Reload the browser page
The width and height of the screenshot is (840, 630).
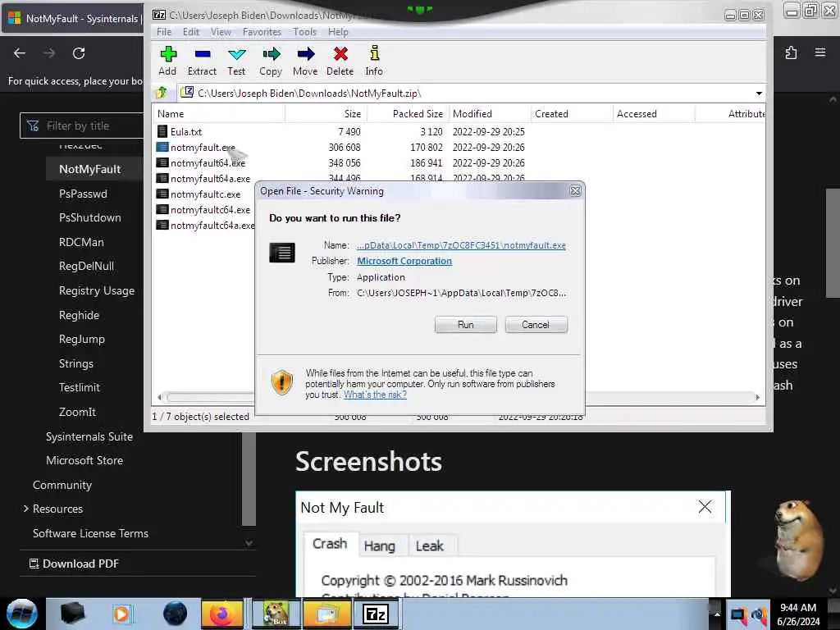coord(79,53)
